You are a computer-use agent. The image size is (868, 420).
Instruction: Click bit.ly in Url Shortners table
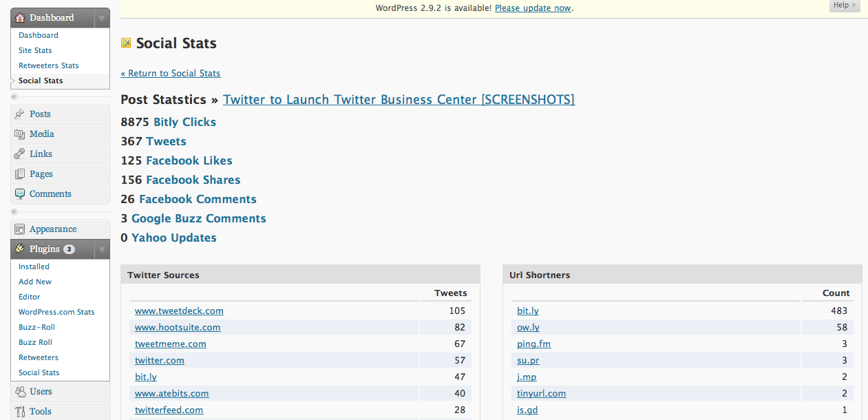coord(528,311)
